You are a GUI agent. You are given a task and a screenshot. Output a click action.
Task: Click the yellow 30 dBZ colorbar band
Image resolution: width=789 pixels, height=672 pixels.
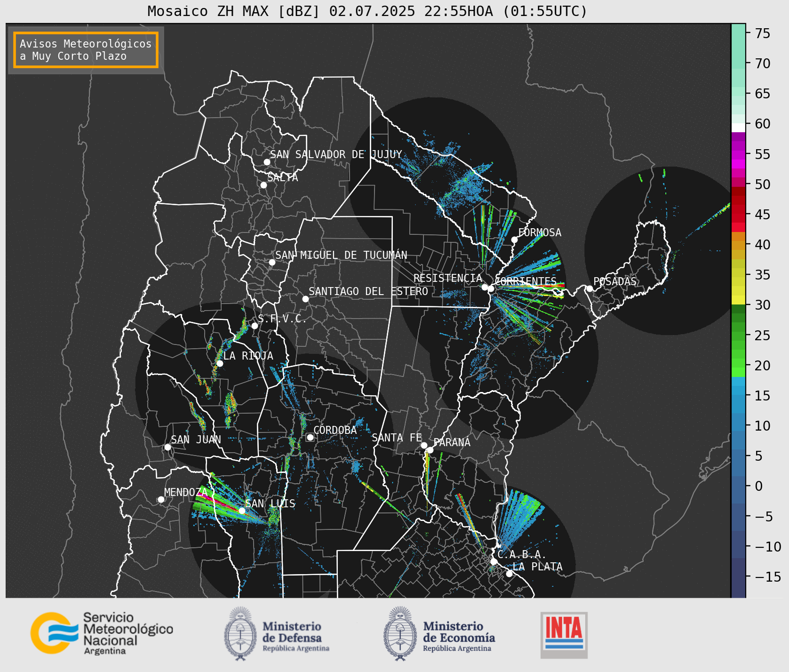click(x=738, y=300)
